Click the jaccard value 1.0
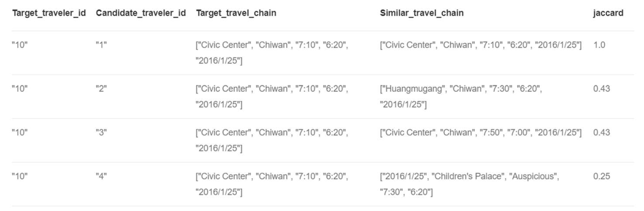 click(599, 45)
